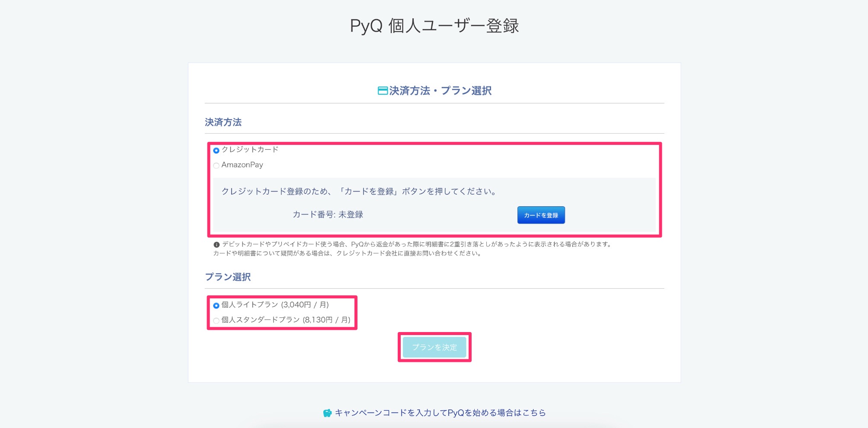Select 個人ライトプラン (3,040円 / 月) option

pyautogui.click(x=216, y=305)
